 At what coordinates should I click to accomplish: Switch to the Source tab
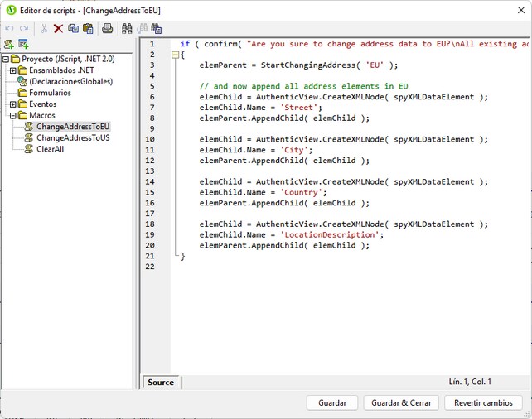161,383
